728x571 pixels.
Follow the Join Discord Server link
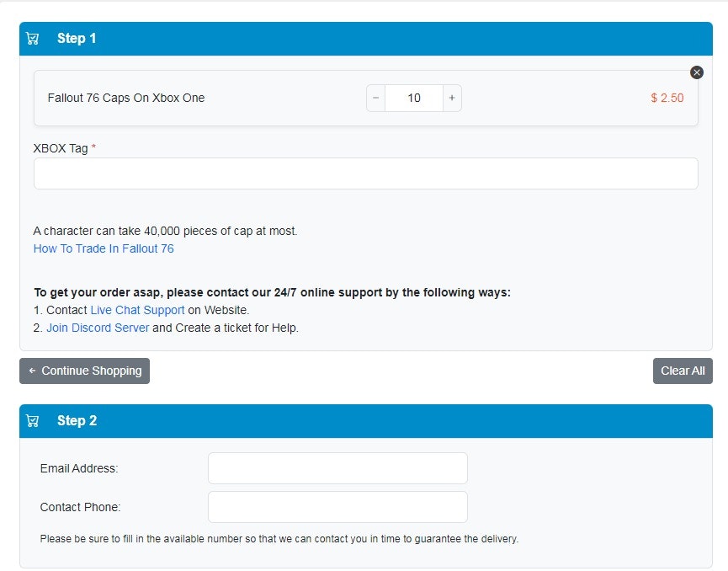pos(98,328)
